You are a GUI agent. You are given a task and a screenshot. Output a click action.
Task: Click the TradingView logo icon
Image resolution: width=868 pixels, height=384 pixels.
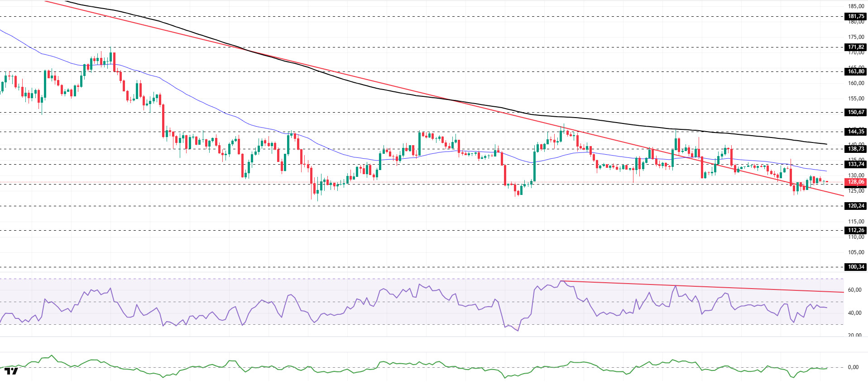click(x=11, y=371)
